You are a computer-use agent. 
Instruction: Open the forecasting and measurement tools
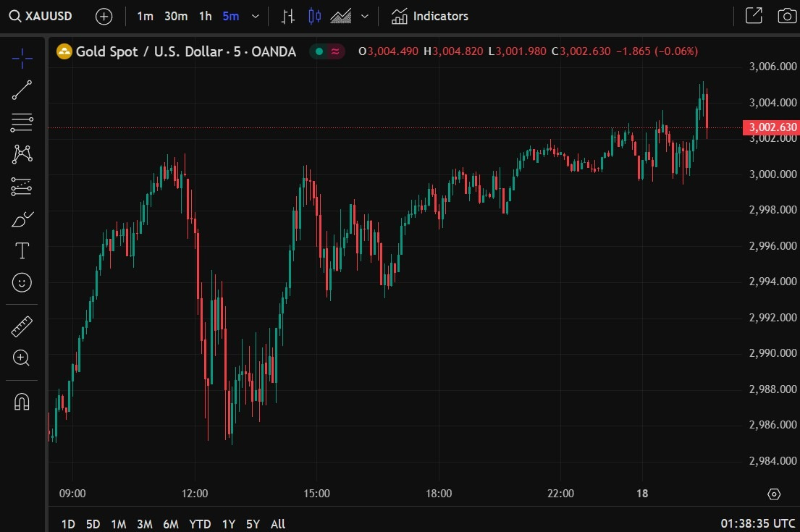point(22,187)
